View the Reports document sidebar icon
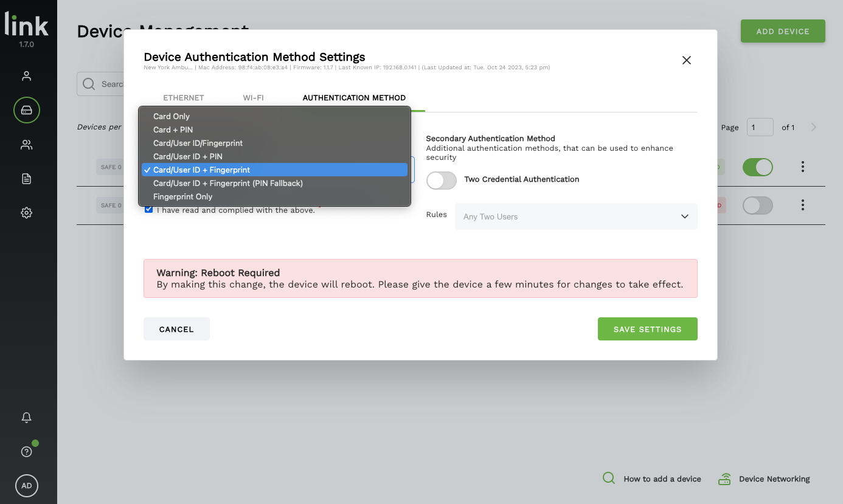The width and height of the screenshot is (843, 504). (x=26, y=178)
